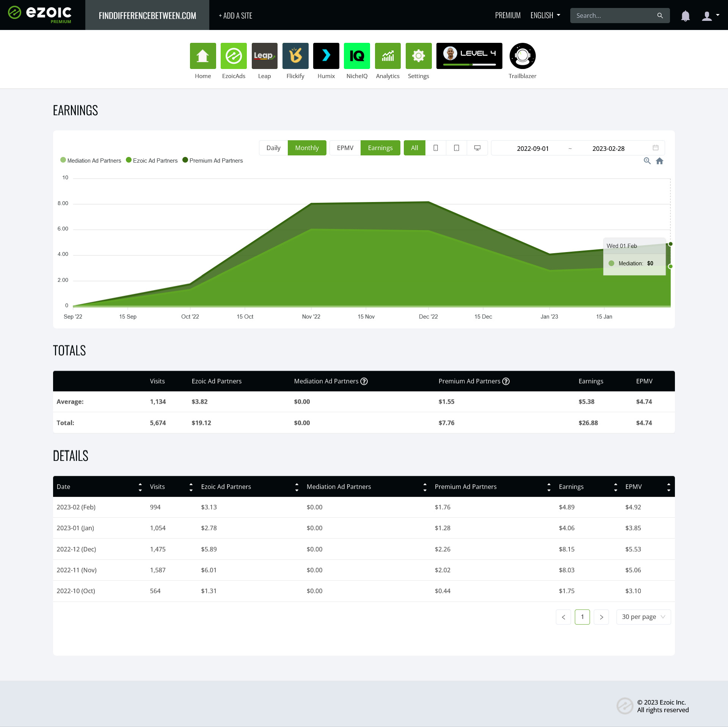Filter chart by desktop device icon
728x727 pixels.
pos(477,148)
